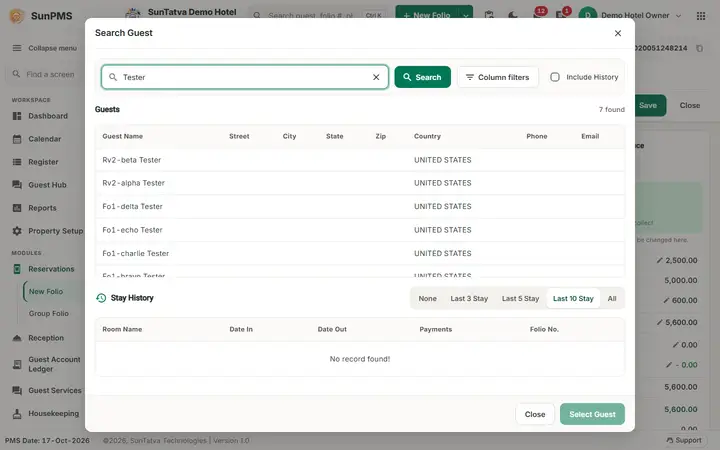Open notifications with badge 12

pyautogui.click(x=538, y=14)
